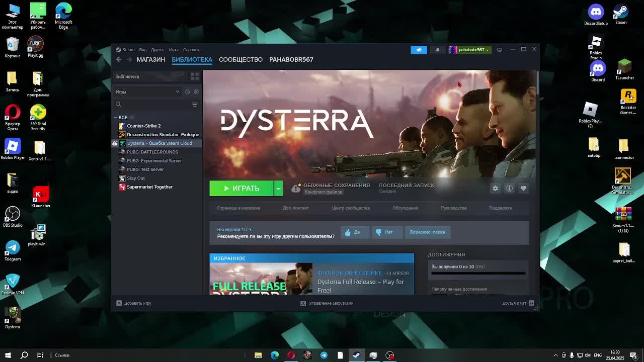Select Counter-Strike 2 in library list
Viewport: 644px width, 362px height.
tap(157, 126)
